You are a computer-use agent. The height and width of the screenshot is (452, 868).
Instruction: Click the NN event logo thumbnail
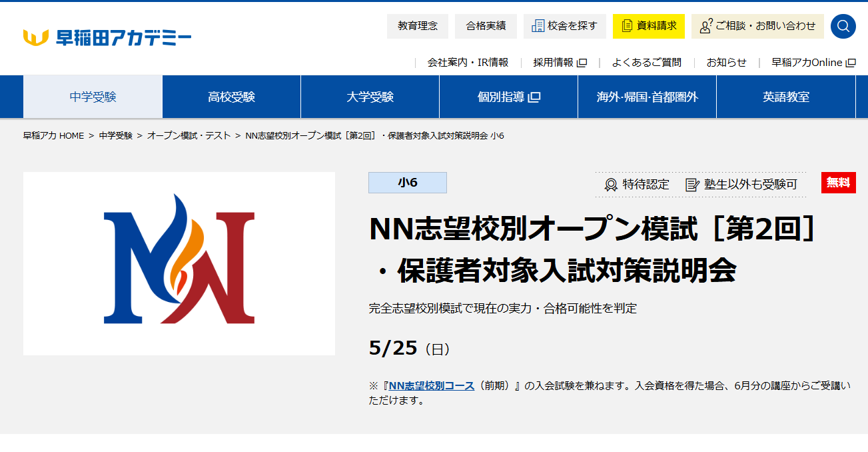(x=179, y=264)
